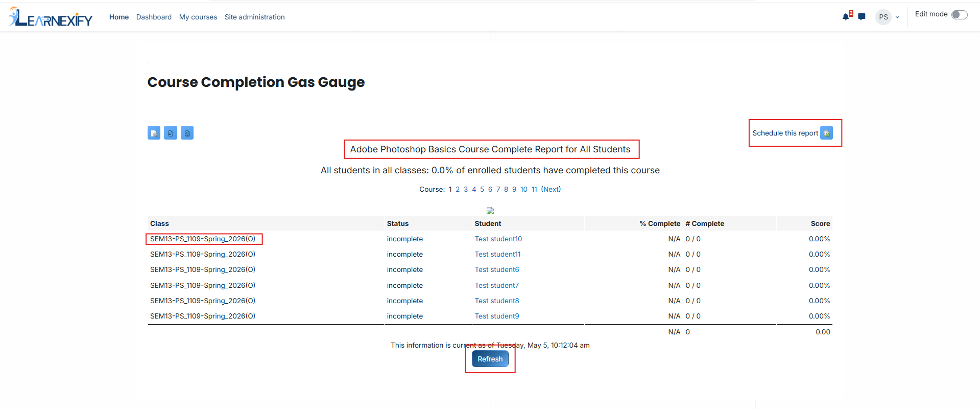The width and height of the screenshot is (980, 409).
Task: Click the Course Completion Gas Gauge heading
Action: [256, 82]
